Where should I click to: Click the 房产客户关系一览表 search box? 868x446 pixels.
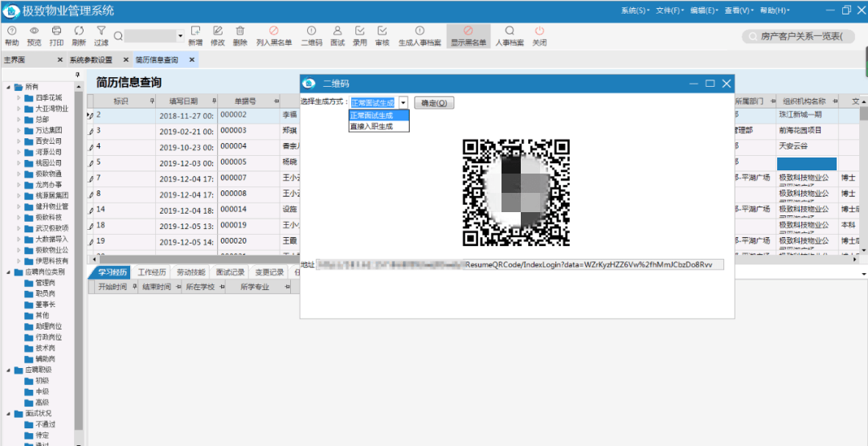tap(799, 36)
